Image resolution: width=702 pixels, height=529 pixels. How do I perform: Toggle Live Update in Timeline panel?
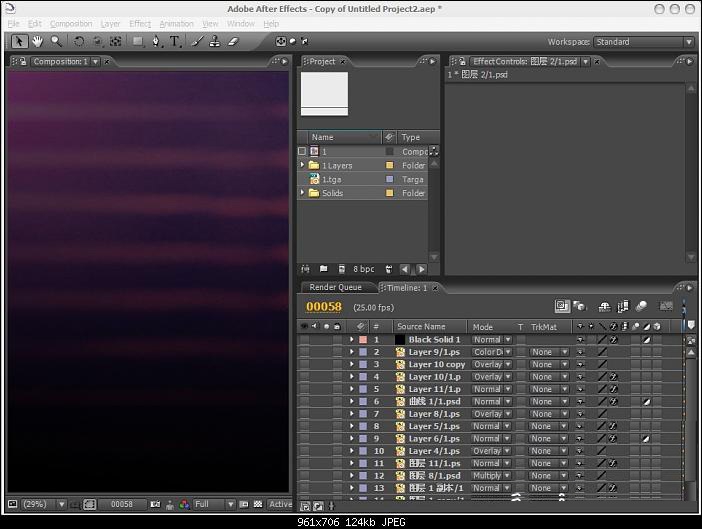[561, 306]
